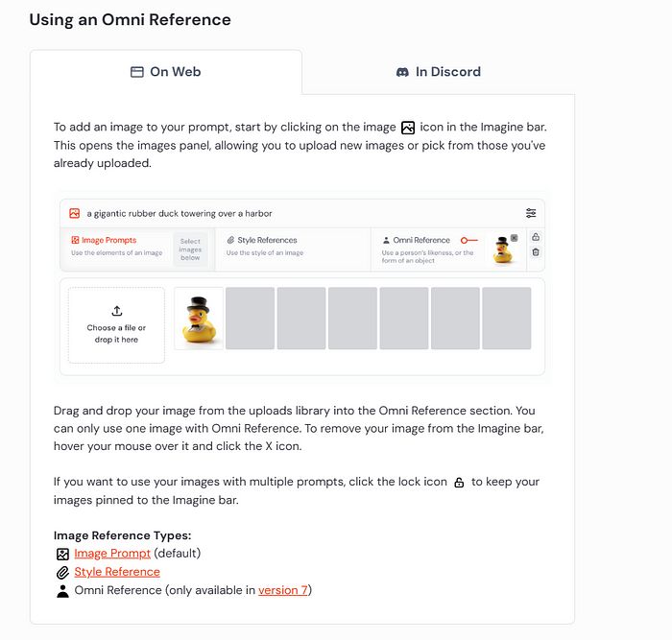Click the duck thumbnail in the Omni Reference slot

(502, 250)
